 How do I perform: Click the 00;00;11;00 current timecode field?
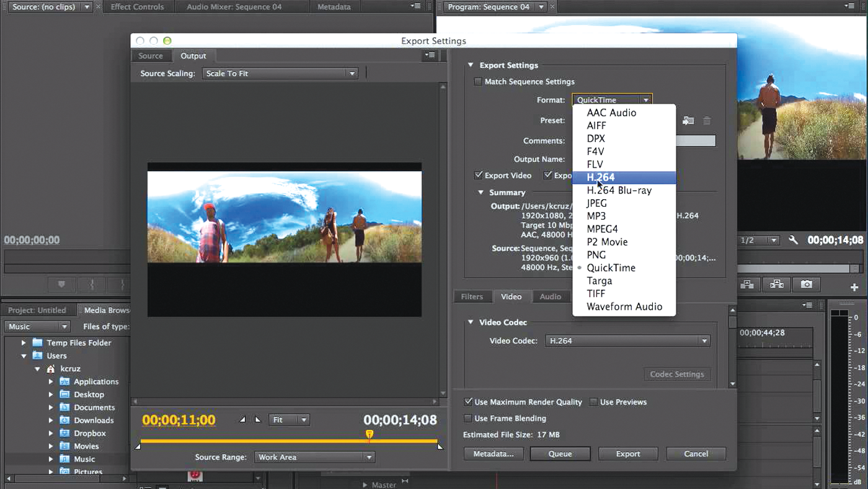pos(179,420)
